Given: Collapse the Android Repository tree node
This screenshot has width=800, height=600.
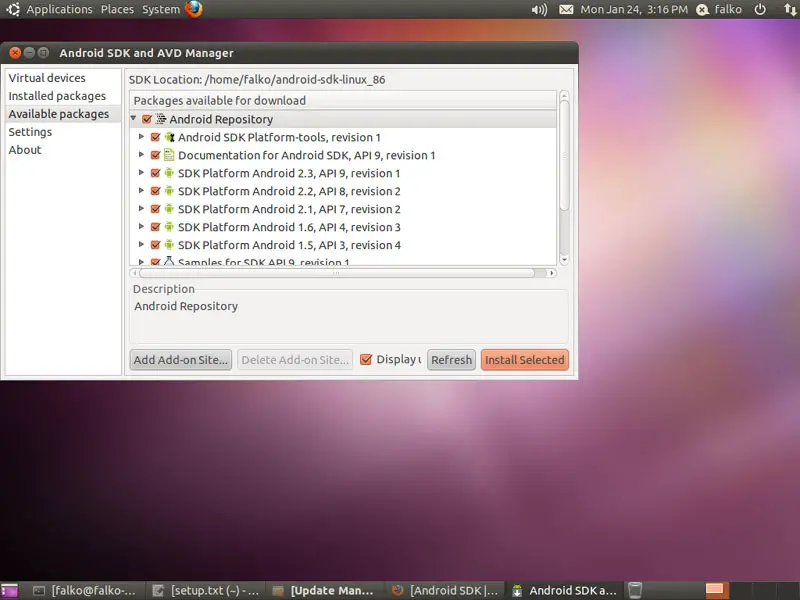Looking at the screenshot, I should [x=133, y=118].
